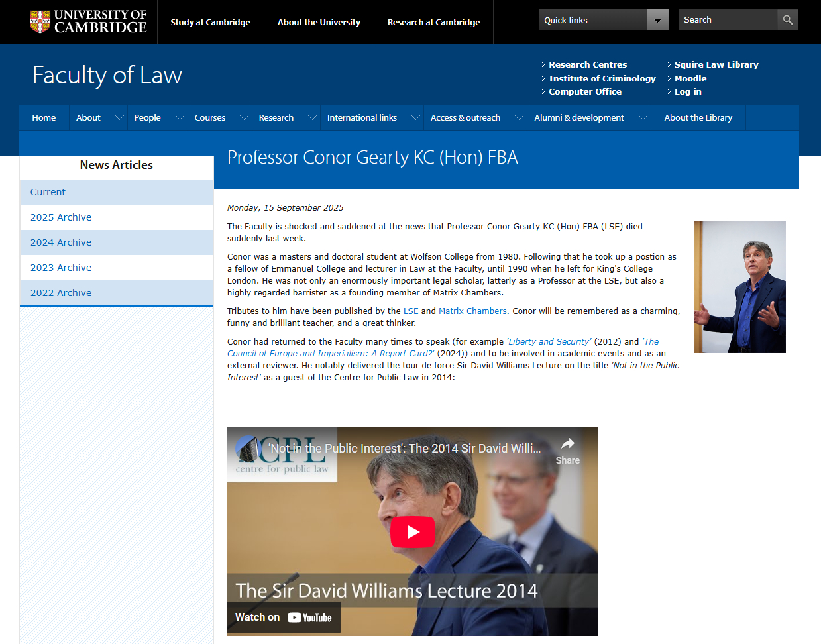Follow the Matrix Chambers tribute link
Image resolution: width=821 pixels, height=644 pixels.
[x=472, y=311]
